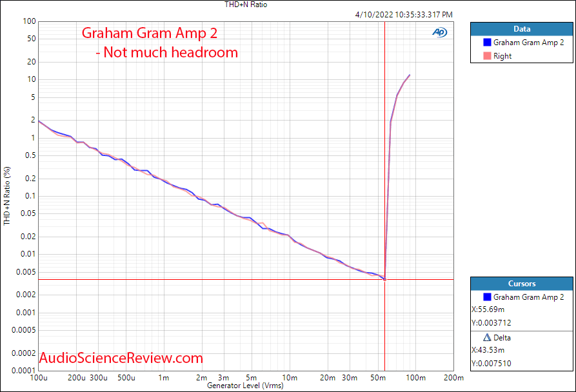Click the 30m tick on the horizontal axis
The image size is (576, 392).
point(350,378)
